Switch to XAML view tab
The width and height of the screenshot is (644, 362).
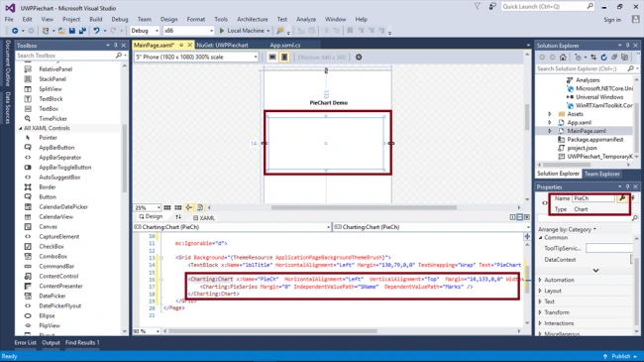point(204,217)
